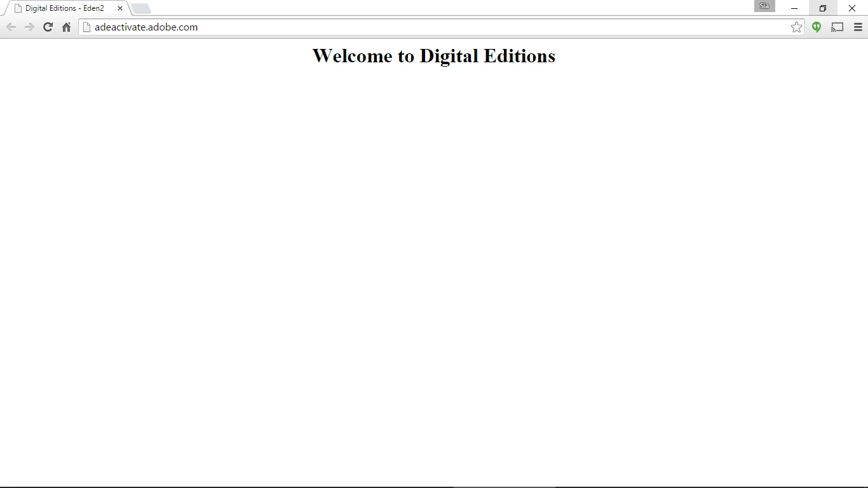Viewport: 868px width, 488px height.
Task: Go forward to the next page
Action: (x=29, y=27)
